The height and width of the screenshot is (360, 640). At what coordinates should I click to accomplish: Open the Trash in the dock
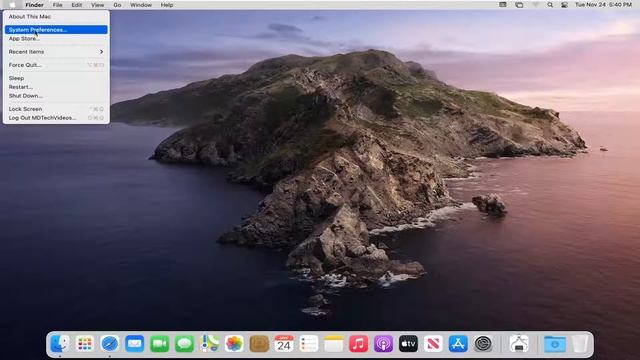pos(580,344)
